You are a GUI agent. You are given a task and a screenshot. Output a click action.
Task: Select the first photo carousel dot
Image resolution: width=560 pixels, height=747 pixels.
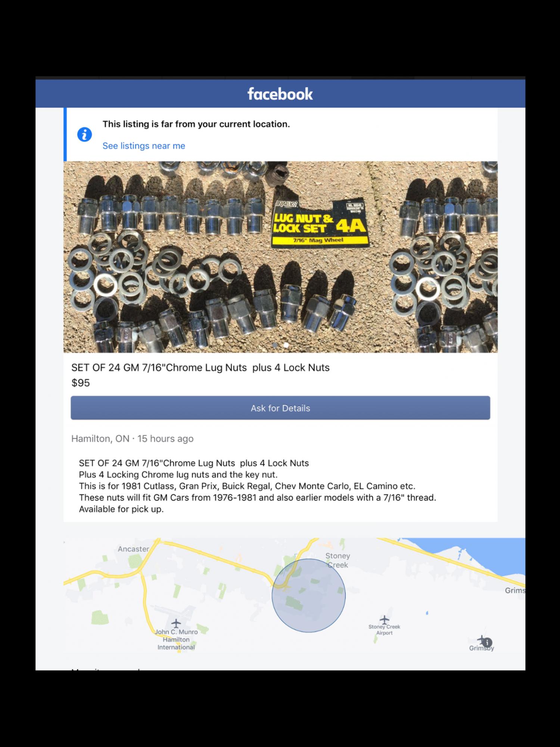tap(275, 345)
